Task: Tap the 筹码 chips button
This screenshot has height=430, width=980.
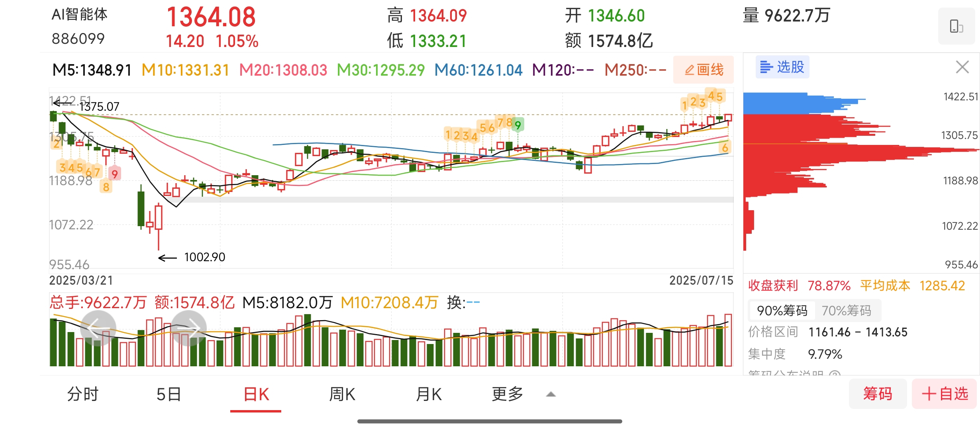Action: point(878,394)
